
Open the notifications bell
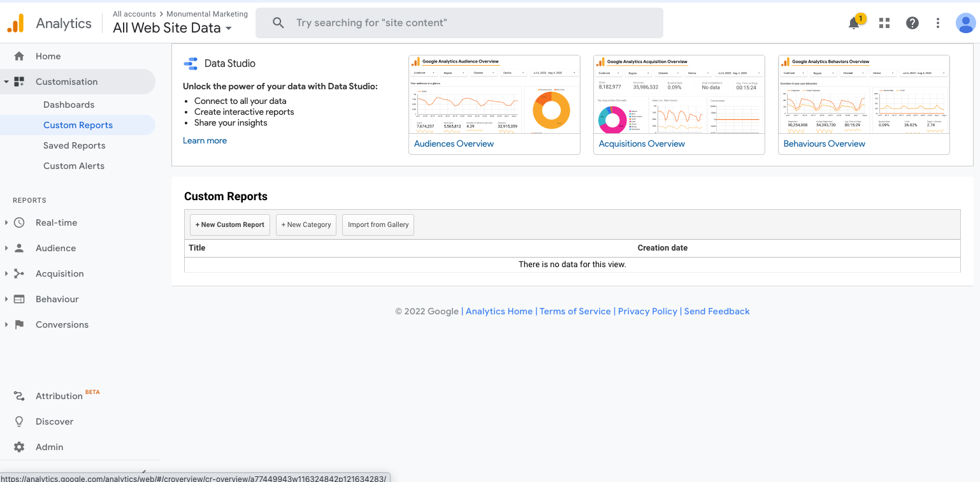[x=854, y=24]
